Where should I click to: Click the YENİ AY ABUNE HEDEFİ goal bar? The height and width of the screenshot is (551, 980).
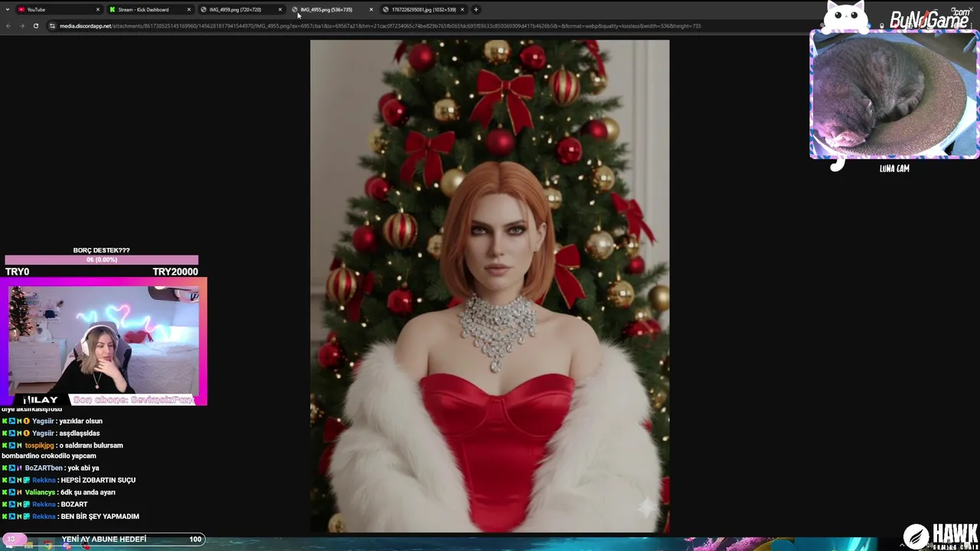(103, 540)
